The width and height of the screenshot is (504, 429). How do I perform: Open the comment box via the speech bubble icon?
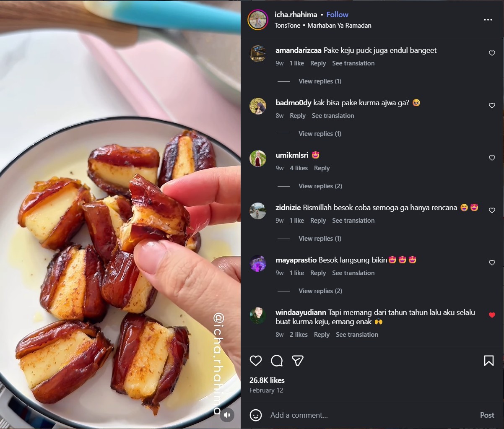[x=277, y=361]
